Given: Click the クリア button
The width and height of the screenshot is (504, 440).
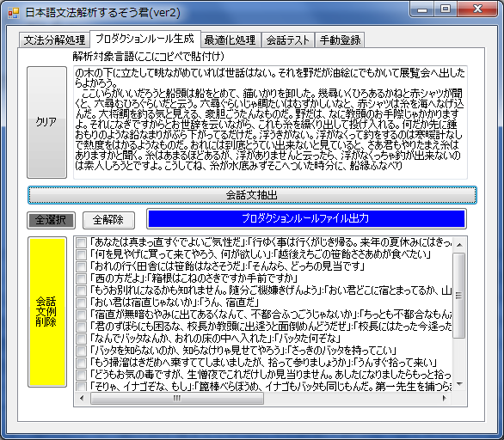Looking at the screenshot, I should click(x=47, y=122).
